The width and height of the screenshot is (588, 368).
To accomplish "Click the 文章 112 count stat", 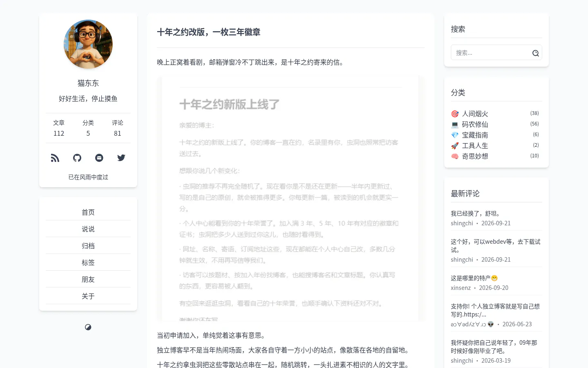I will coord(59,128).
